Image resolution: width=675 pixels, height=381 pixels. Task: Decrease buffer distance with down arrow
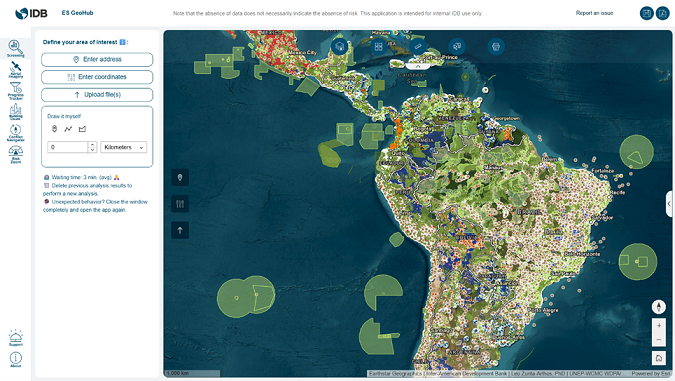pyautogui.click(x=92, y=150)
